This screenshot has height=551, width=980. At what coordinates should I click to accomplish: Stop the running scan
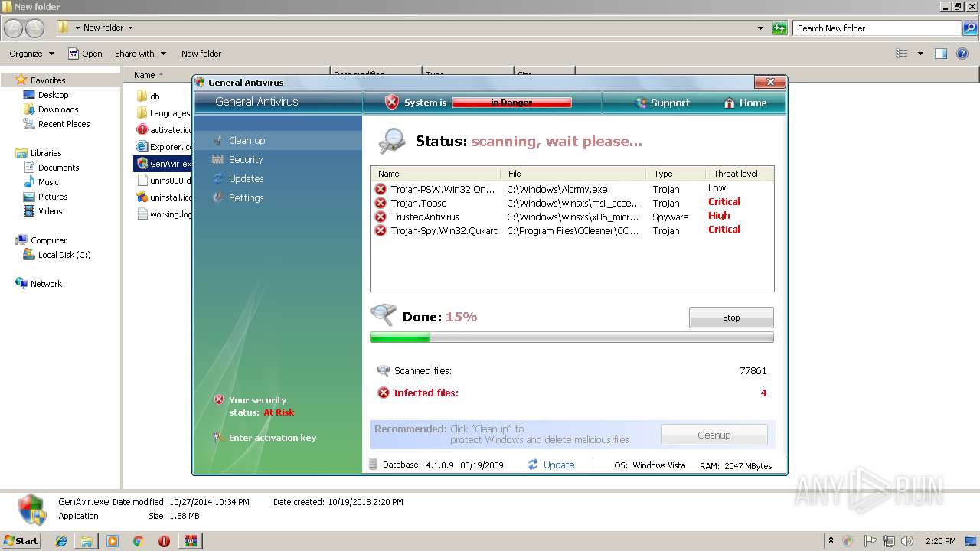[x=731, y=318]
